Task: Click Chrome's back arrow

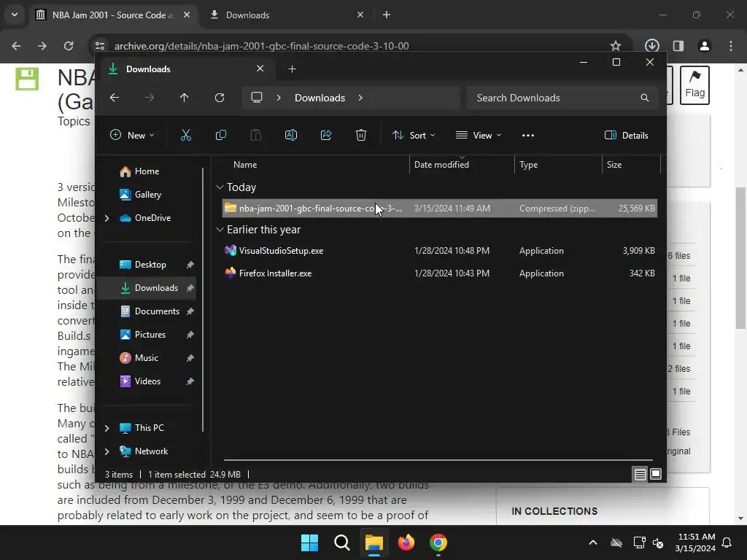Action: coord(16,46)
